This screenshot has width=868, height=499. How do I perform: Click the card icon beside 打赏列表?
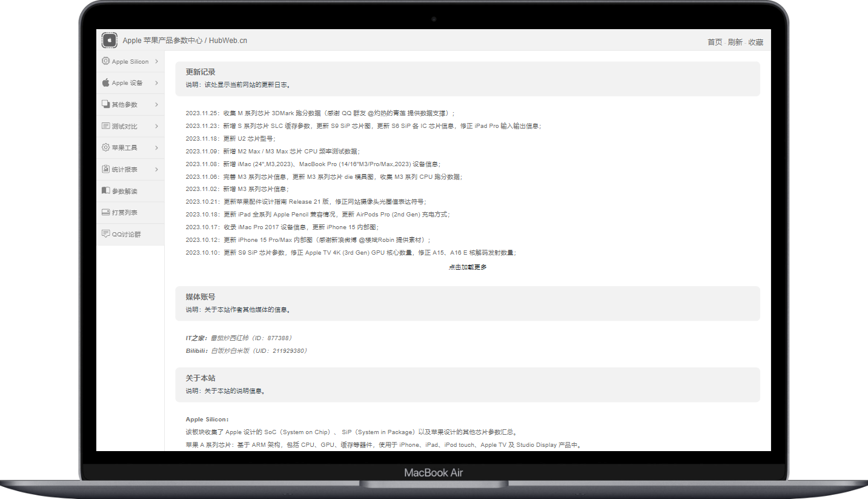(106, 212)
